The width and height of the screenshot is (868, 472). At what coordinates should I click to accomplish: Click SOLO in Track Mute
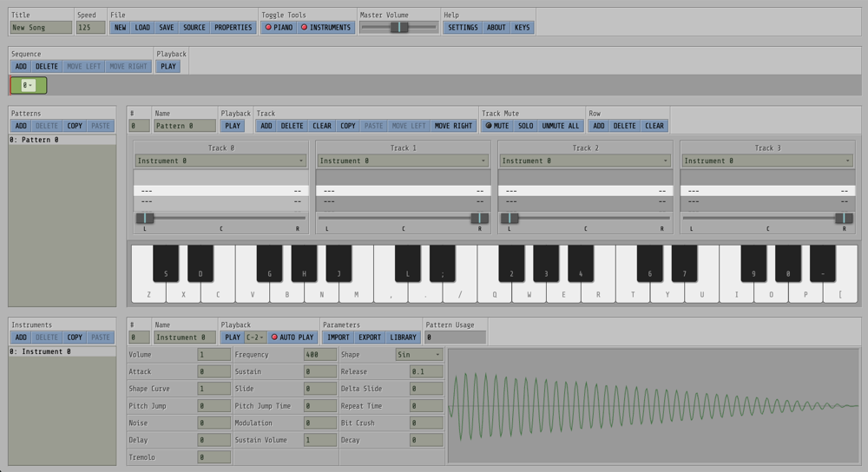(x=525, y=126)
